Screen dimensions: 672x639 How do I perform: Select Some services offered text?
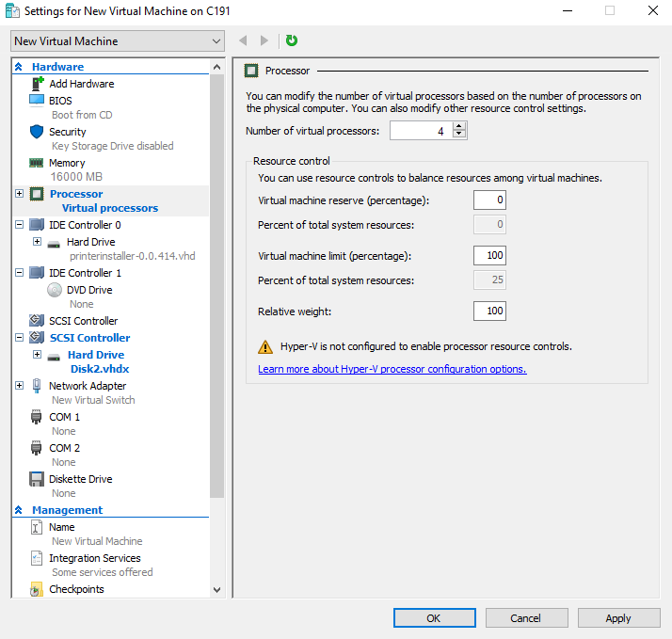(103, 572)
